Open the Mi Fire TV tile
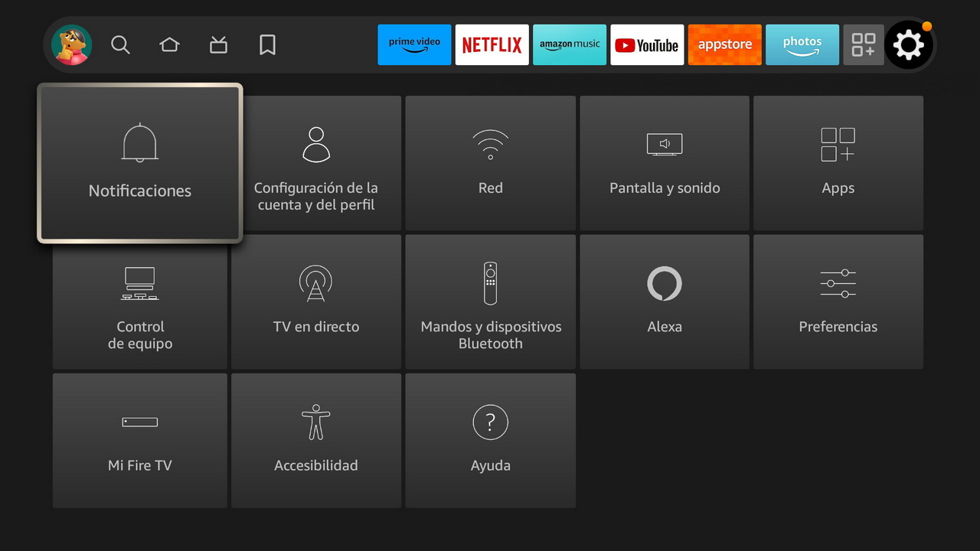Viewport: 980px width, 551px height. pyautogui.click(x=140, y=441)
